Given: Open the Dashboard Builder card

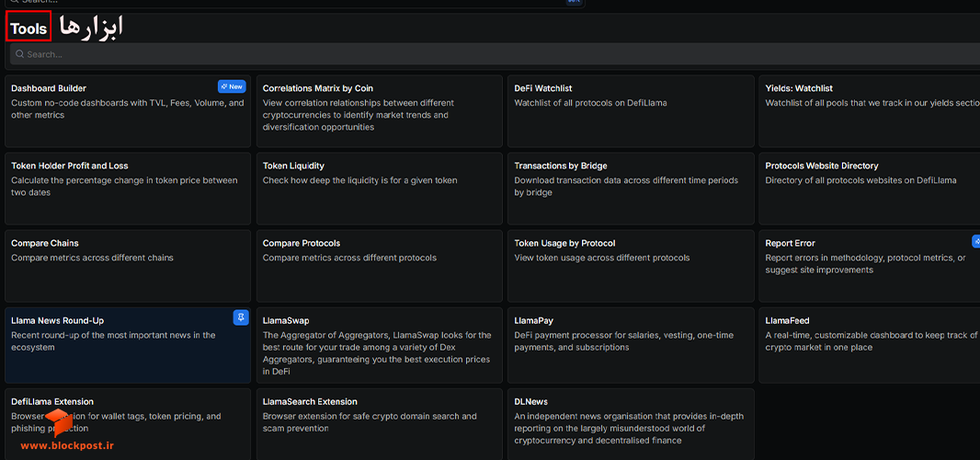Looking at the screenshot, I should coord(128,111).
